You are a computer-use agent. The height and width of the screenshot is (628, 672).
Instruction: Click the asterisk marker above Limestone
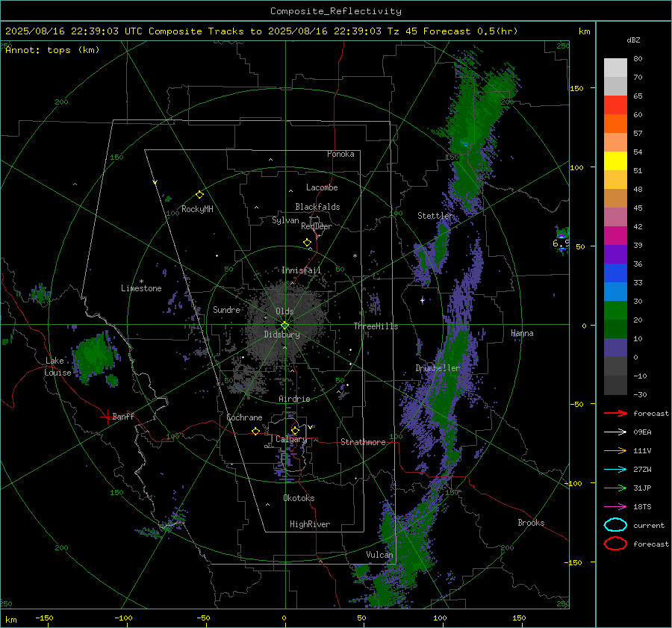[x=141, y=282]
